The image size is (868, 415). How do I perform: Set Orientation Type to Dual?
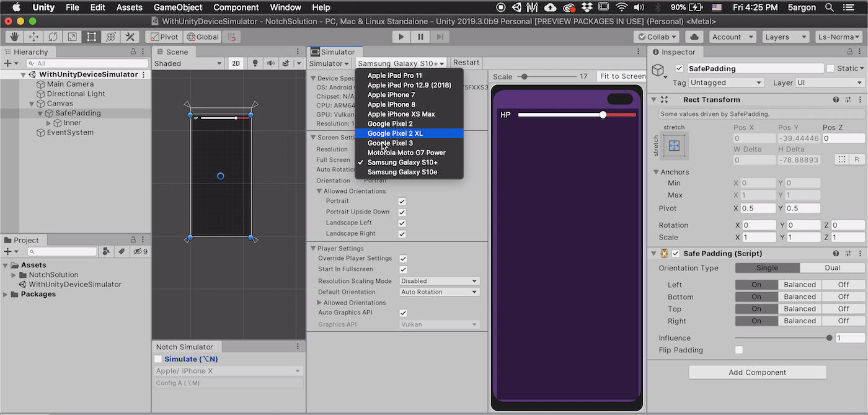832,268
